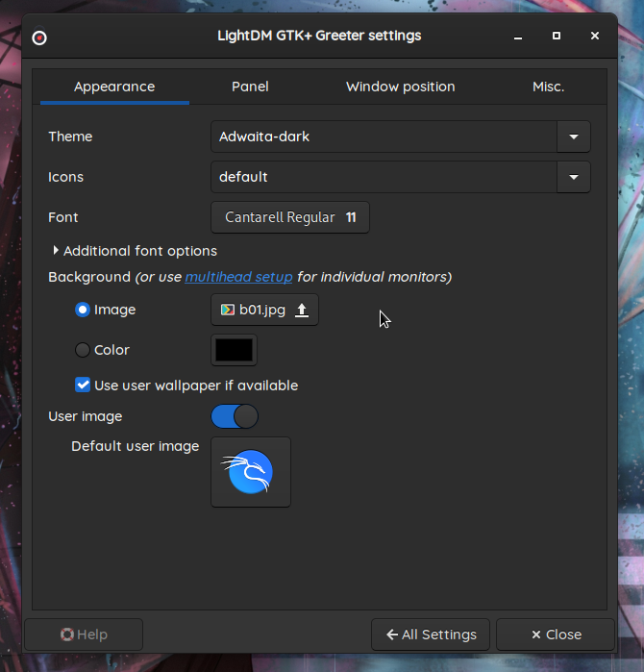Open the Theme dropdown arrow
Image resolution: width=644 pixels, height=672 pixels.
(x=574, y=137)
